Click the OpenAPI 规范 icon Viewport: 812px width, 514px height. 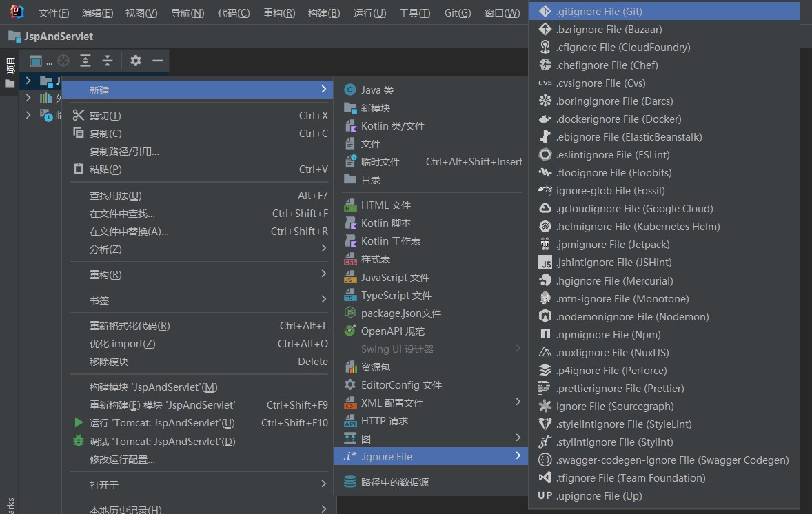(x=350, y=331)
